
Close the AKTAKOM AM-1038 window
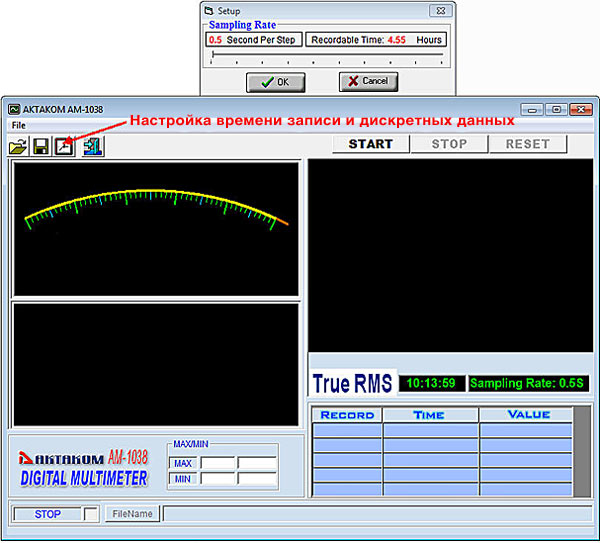pyautogui.click(x=581, y=110)
